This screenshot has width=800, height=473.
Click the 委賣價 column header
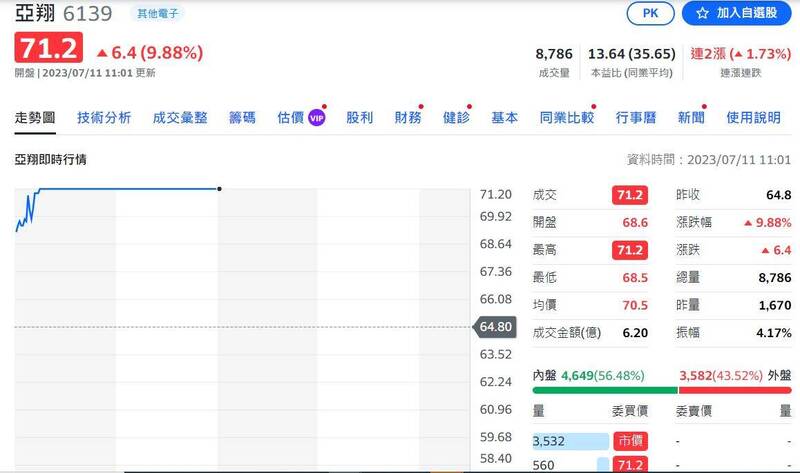pyautogui.click(x=694, y=411)
